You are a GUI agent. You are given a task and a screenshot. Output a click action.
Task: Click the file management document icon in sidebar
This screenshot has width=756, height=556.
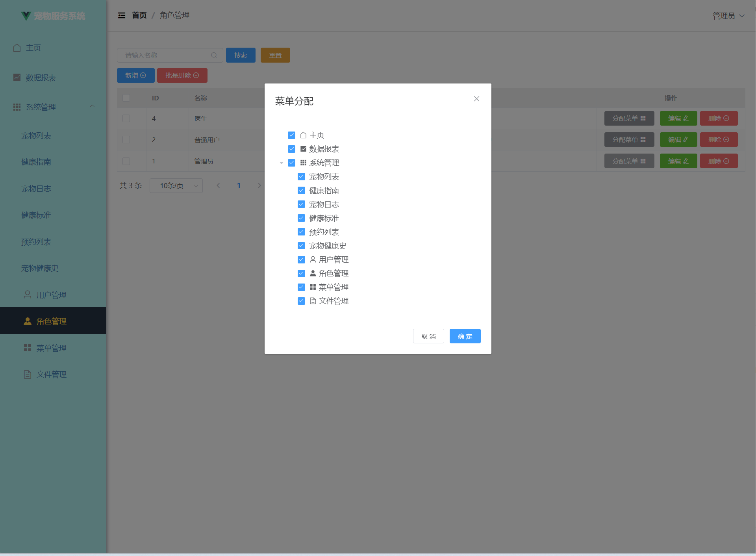coord(28,374)
